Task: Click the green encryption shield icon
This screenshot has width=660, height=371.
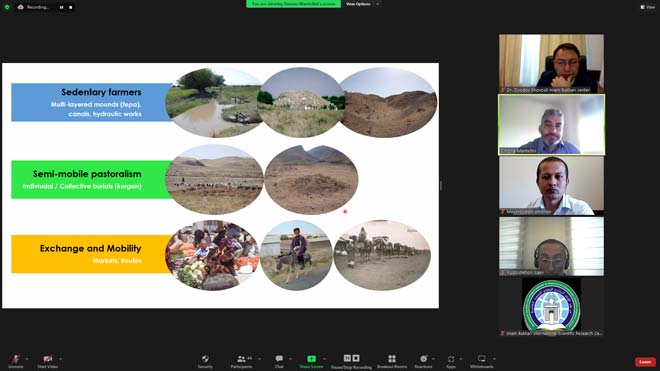Action: 7,7
